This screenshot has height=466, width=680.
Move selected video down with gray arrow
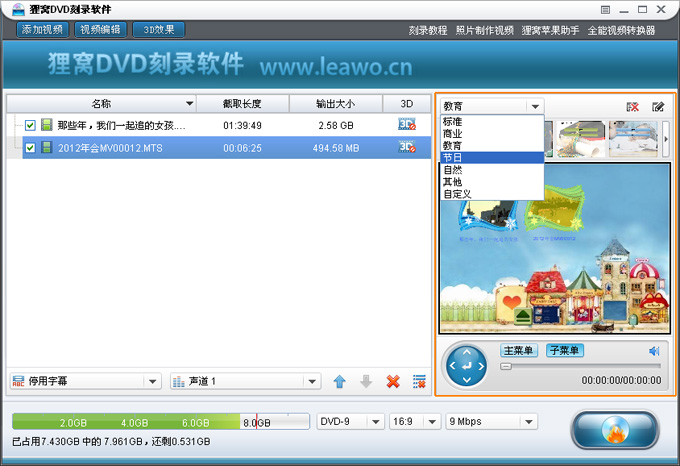point(366,381)
